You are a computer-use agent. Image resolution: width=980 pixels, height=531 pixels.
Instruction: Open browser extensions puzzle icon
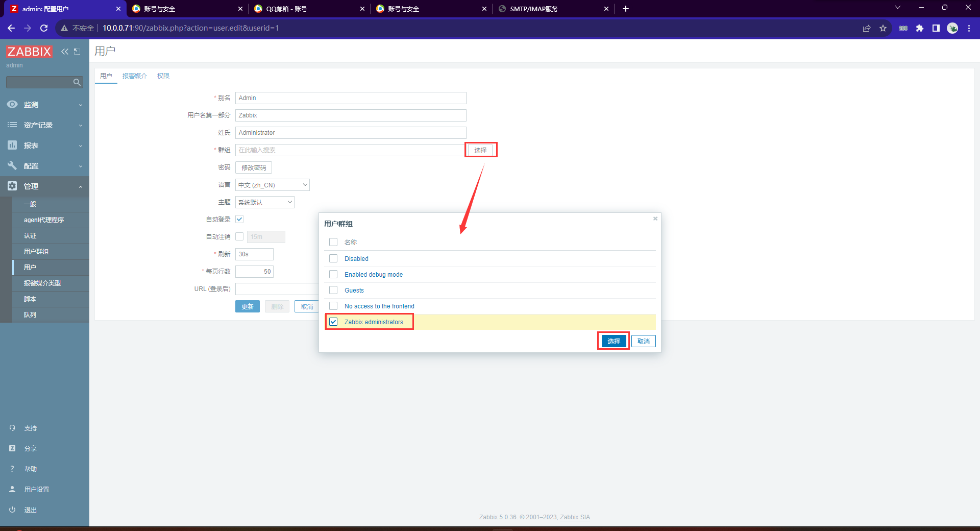click(920, 28)
